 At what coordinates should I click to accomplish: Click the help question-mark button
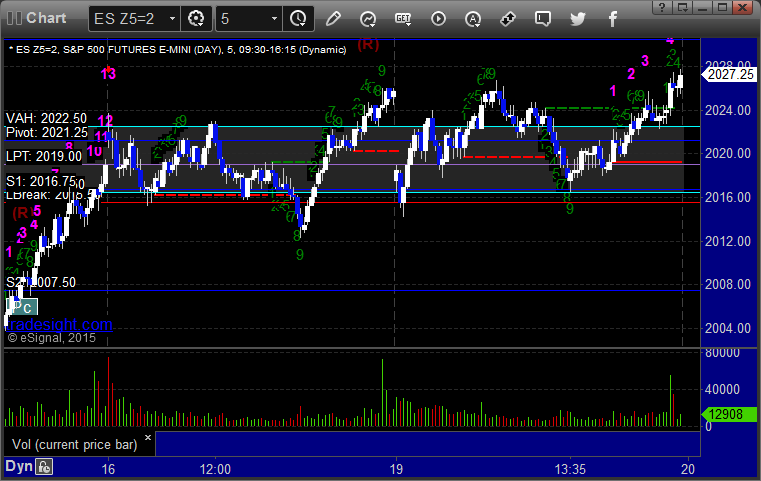coord(662,7)
